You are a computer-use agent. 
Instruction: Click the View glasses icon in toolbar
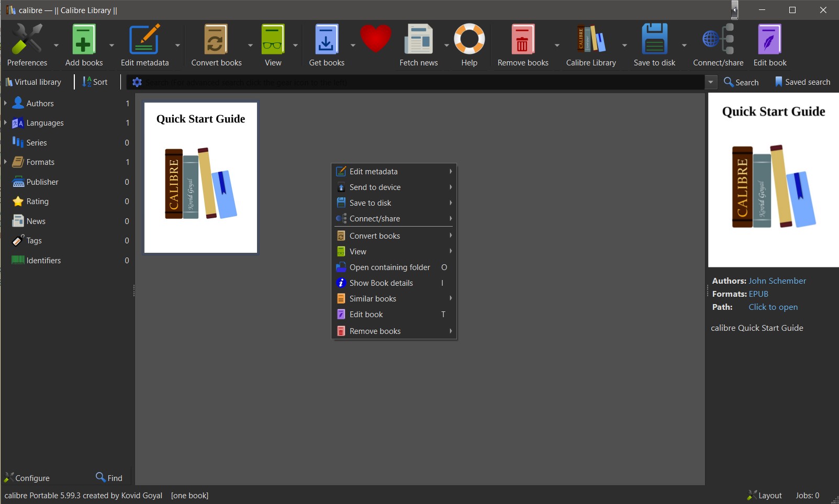click(x=273, y=39)
